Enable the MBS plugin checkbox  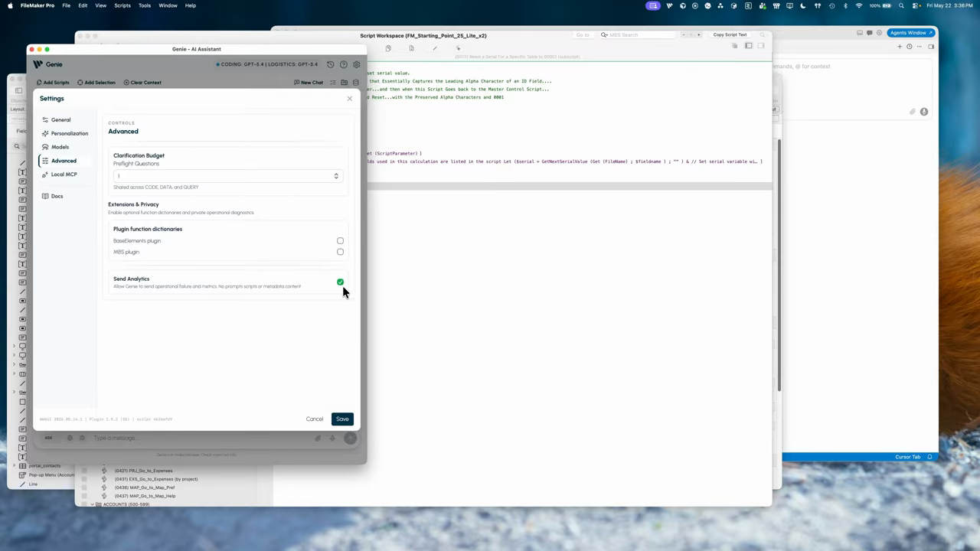(x=340, y=252)
